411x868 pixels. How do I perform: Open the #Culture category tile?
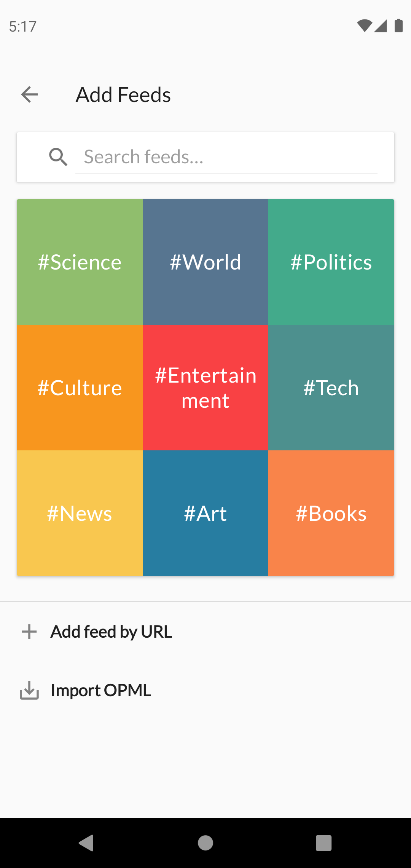click(80, 388)
